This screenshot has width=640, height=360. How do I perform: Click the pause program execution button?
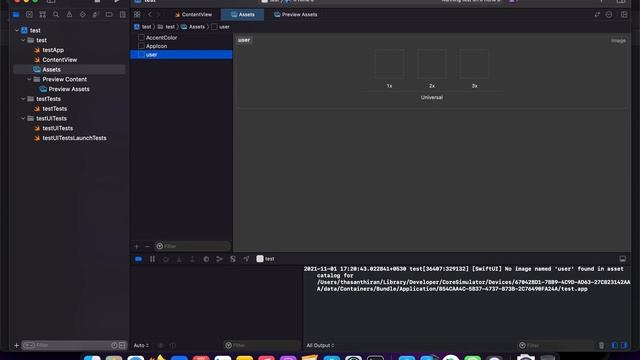[x=152, y=259]
